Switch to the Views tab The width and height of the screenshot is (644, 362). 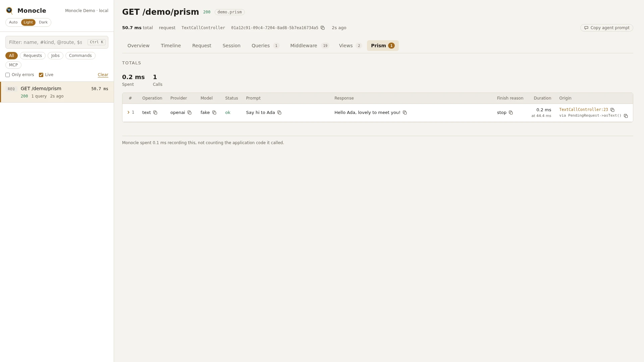pos(350,46)
